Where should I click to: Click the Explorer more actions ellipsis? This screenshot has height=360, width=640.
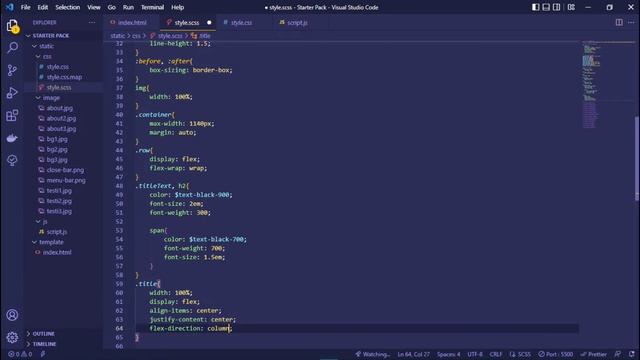pos(92,22)
